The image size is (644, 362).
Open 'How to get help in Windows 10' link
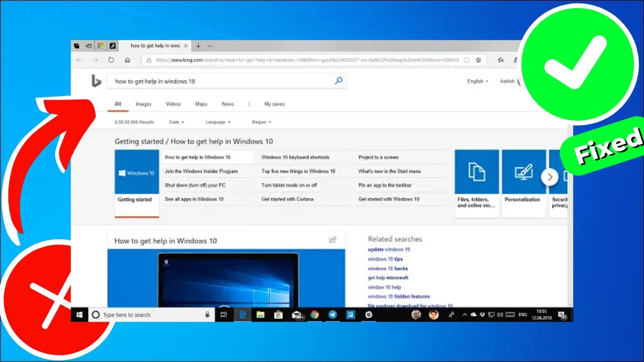198,157
